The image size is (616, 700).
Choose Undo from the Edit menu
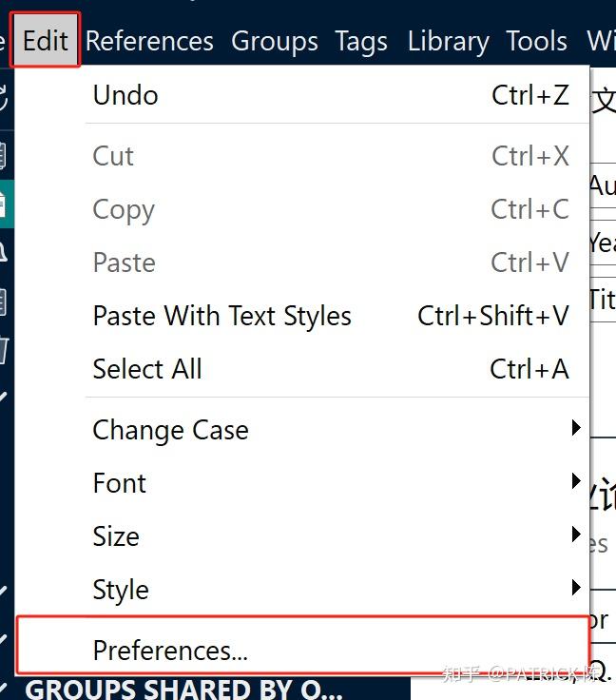click(x=125, y=95)
